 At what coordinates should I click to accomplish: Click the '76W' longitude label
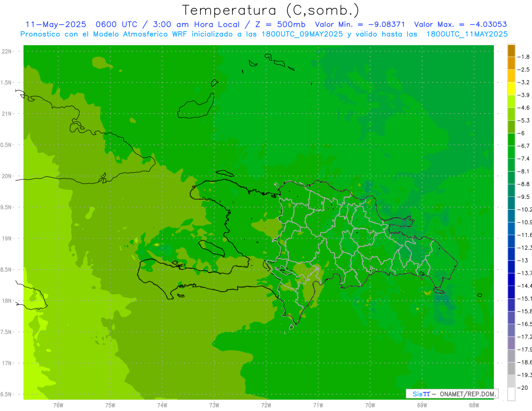click(58, 405)
